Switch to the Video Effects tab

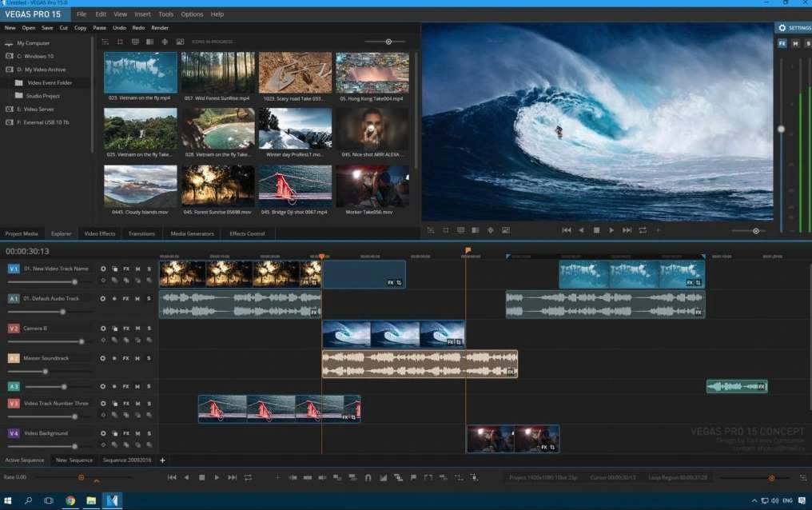click(100, 234)
